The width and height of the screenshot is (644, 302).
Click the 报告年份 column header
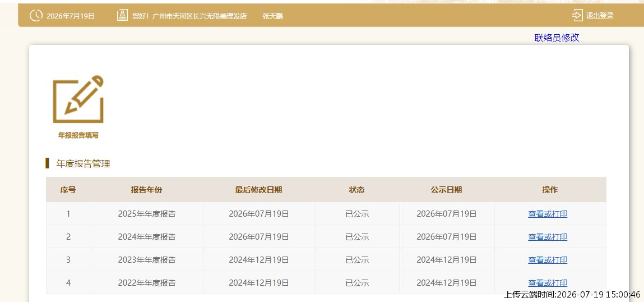tap(147, 190)
